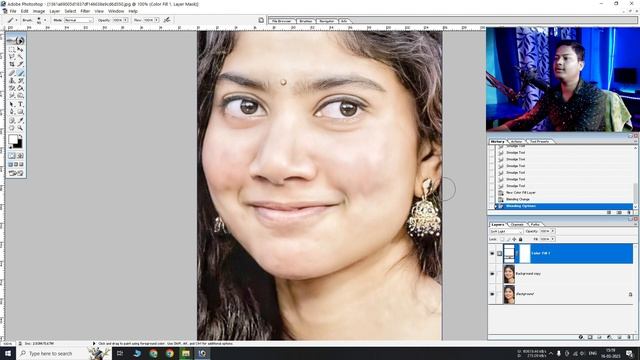Screen dimensions: 640x360
Task: Open the Layer menu
Action: coord(55,11)
